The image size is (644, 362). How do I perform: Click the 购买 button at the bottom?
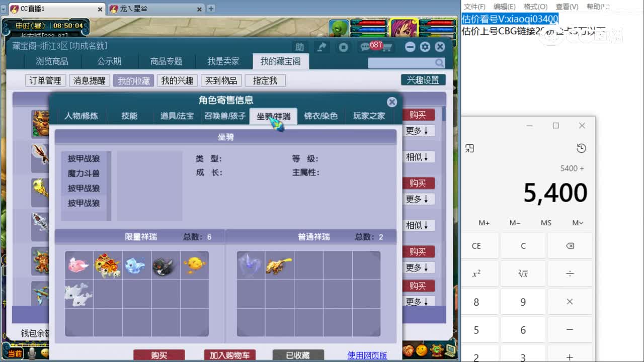click(159, 354)
